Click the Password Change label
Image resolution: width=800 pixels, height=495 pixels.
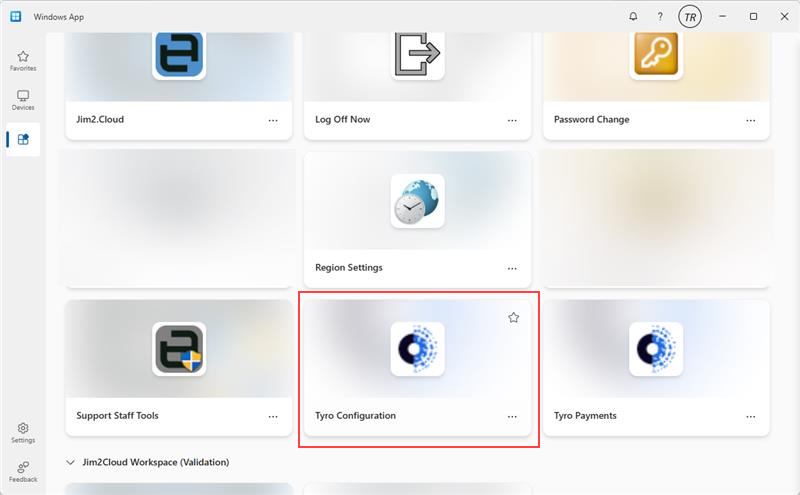591,119
